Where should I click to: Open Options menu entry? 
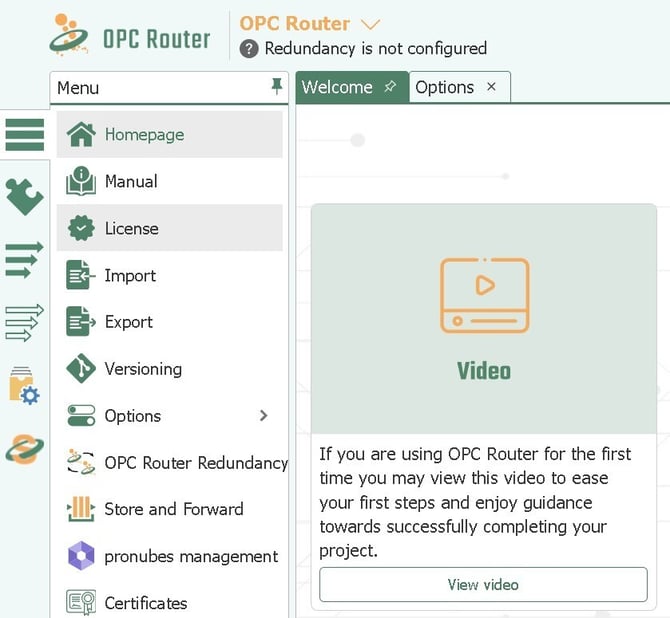pyautogui.click(x=170, y=415)
